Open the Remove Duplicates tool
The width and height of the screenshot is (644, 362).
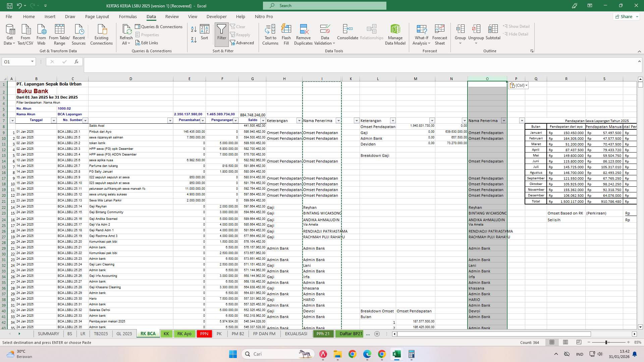(x=303, y=34)
